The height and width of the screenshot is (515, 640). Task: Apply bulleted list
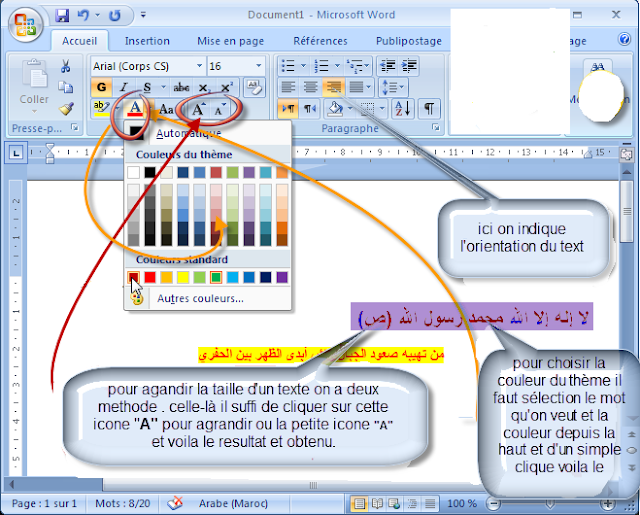(x=288, y=66)
